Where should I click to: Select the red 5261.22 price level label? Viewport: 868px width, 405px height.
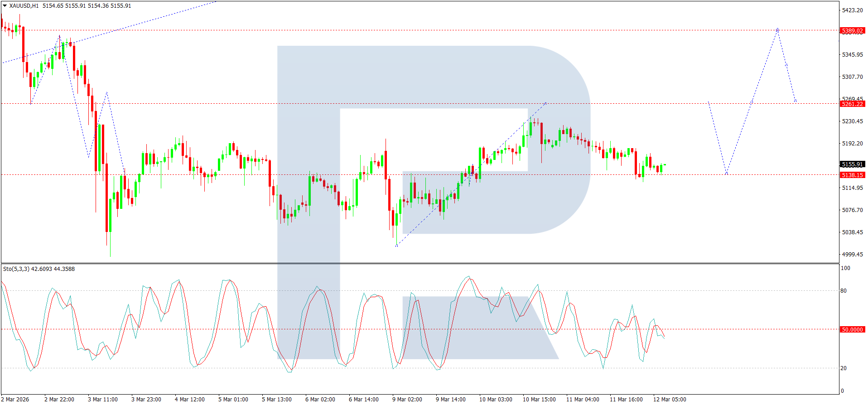pos(852,104)
